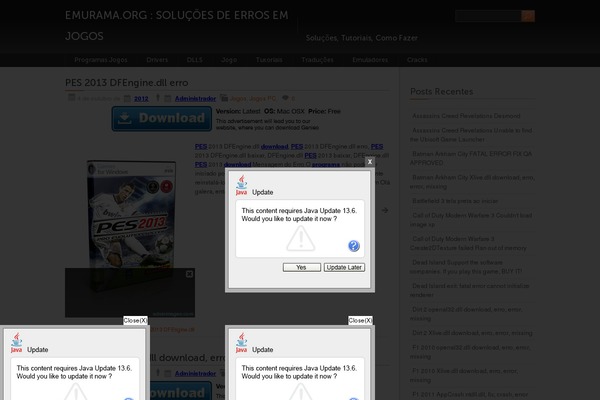This screenshot has width=600, height=400.
Task: Open Dead Island Support the software companies post
Action: point(466,267)
